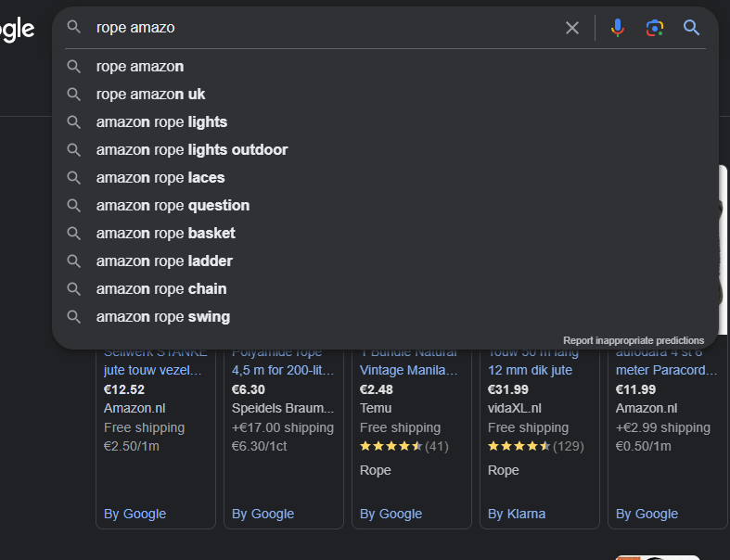Screen dimensions: 730x560
Task: Click the magnifier beside 'rope amazon uk'
Action: pyautogui.click(x=73, y=94)
